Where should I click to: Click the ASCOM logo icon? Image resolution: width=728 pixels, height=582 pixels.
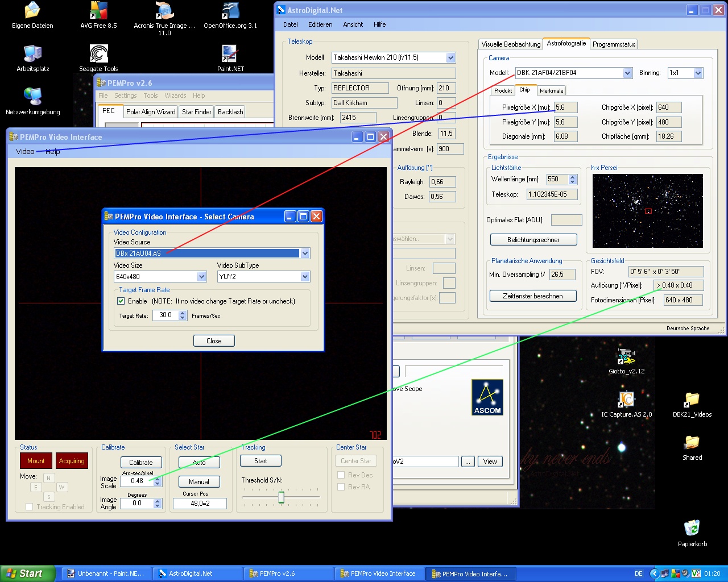487,397
